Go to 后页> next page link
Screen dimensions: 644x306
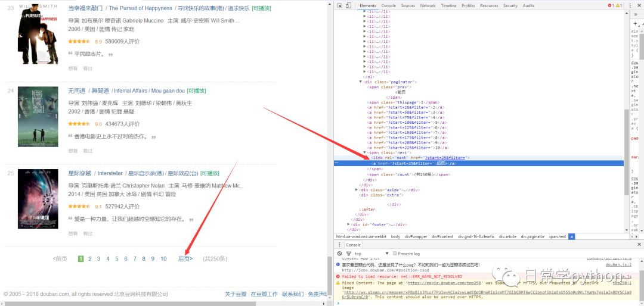(185, 258)
